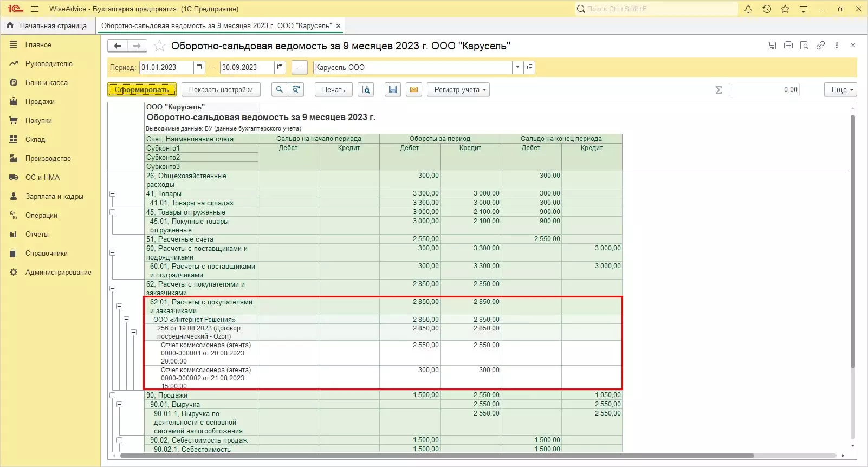Viewport: 868px width, 467px height.
Task: Open the Еще menu dropdown
Action: [x=840, y=90]
